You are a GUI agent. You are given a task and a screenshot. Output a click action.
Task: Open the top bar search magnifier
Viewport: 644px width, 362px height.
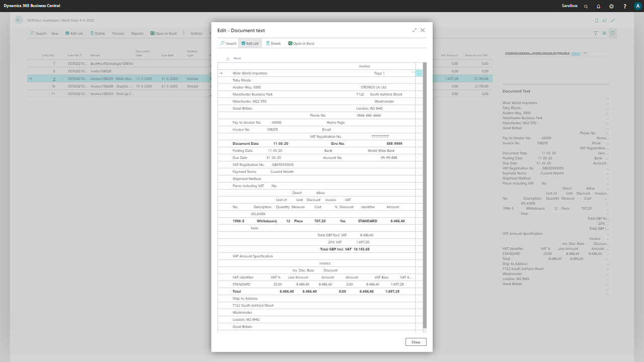pos(586,6)
